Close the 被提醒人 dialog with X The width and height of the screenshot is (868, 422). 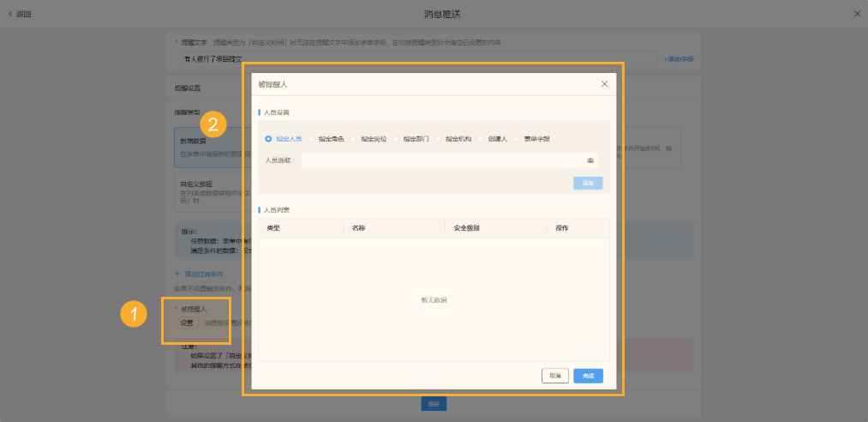tap(604, 84)
